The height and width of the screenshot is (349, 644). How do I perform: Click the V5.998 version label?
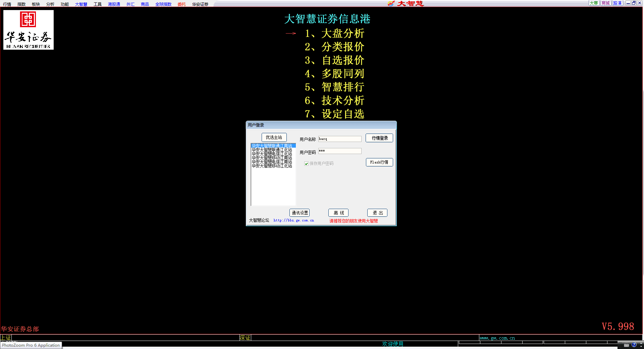[618, 327]
